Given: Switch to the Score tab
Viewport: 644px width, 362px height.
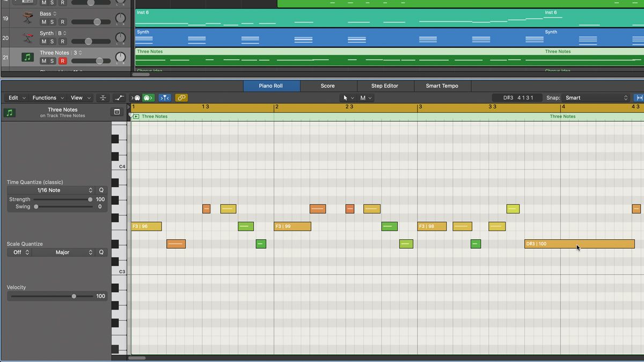Looking at the screenshot, I should [328, 85].
